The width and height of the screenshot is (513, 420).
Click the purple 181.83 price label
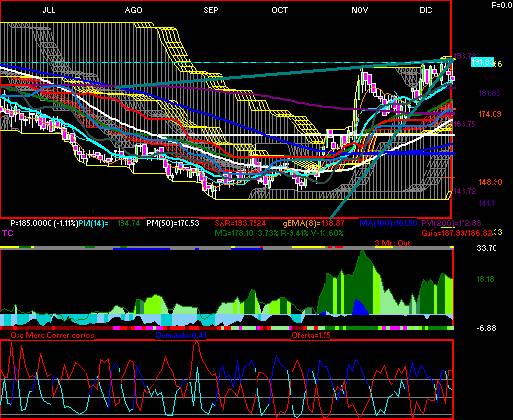pyautogui.click(x=490, y=93)
